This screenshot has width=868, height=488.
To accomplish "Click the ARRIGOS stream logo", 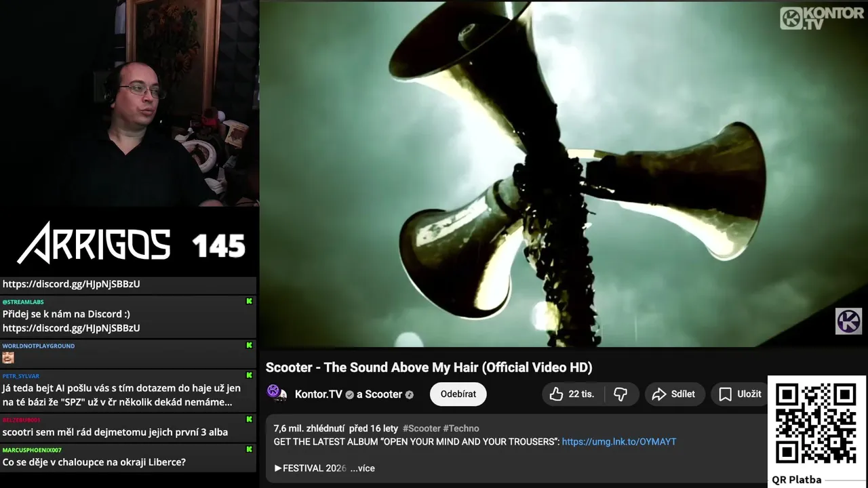I will click(x=94, y=243).
